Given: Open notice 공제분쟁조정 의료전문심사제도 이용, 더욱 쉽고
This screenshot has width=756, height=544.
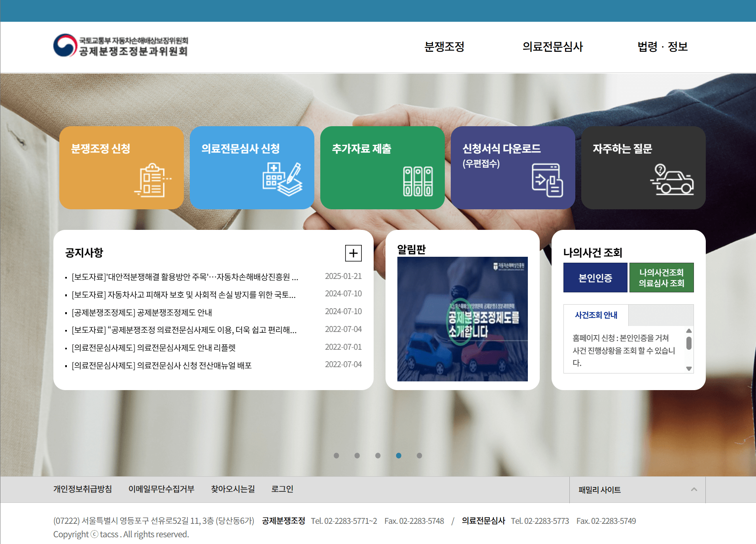Looking at the screenshot, I should [184, 330].
